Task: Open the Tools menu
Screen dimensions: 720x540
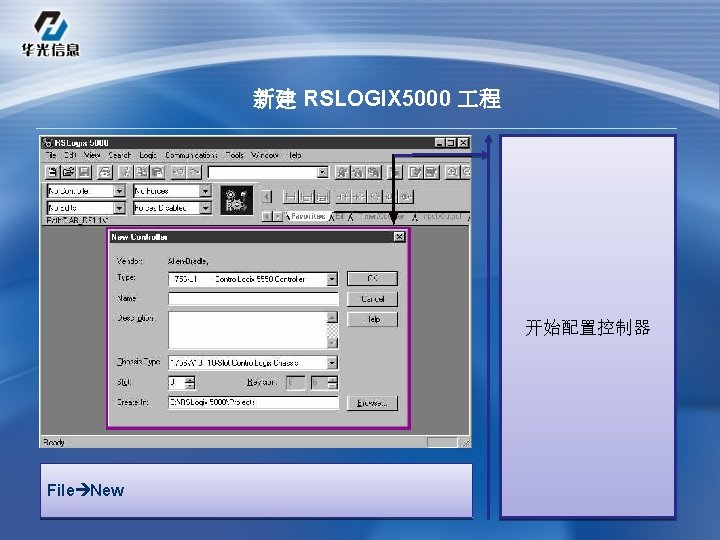Action: pyautogui.click(x=234, y=155)
